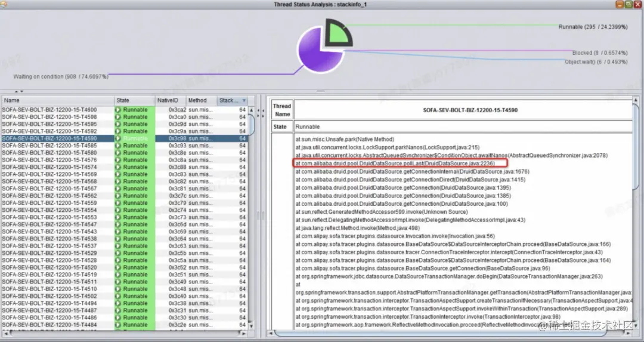This screenshot has width=644, height=342.
Task: Collapse the thread list with the splitter arrow
Action: [258, 110]
